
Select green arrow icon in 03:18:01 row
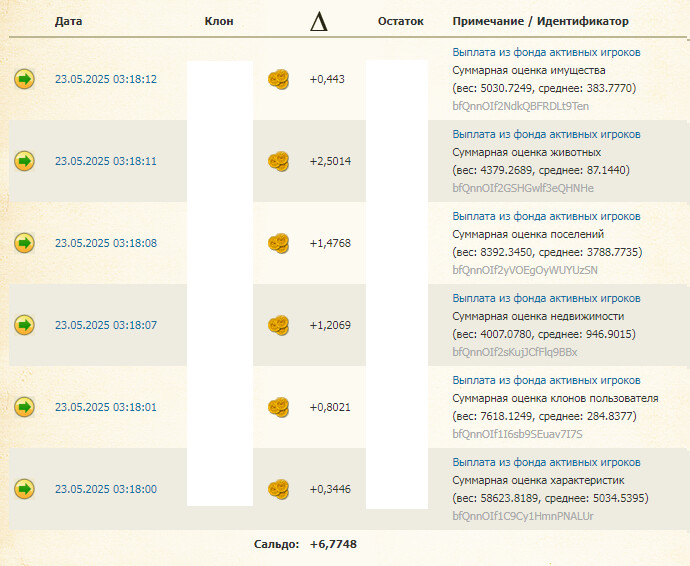click(x=24, y=407)
